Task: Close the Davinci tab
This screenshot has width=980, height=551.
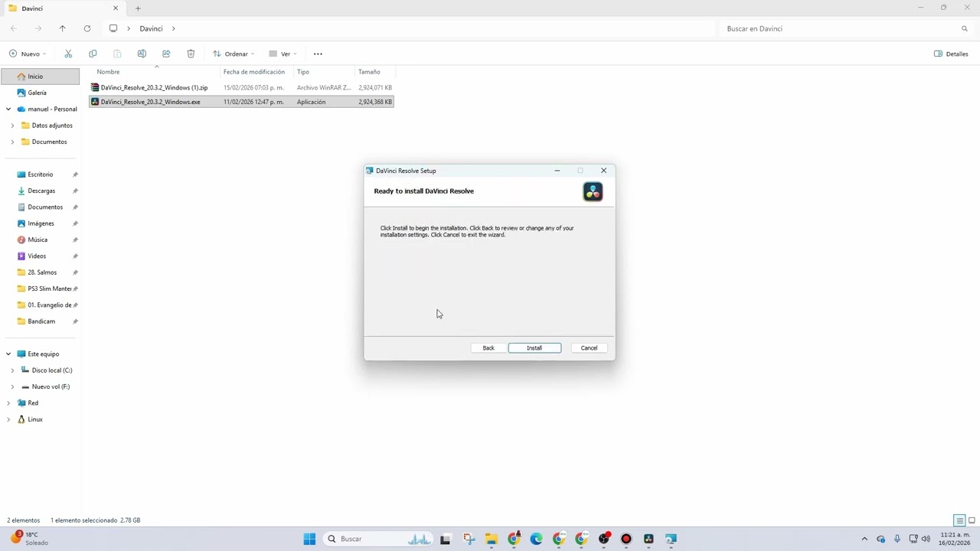Action: (x=116, y=8)
